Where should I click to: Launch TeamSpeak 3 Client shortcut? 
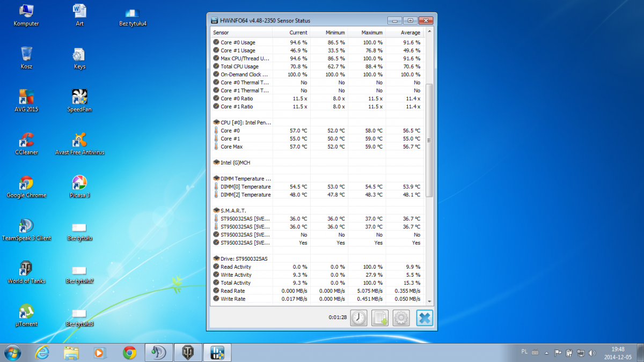point(26,230)
